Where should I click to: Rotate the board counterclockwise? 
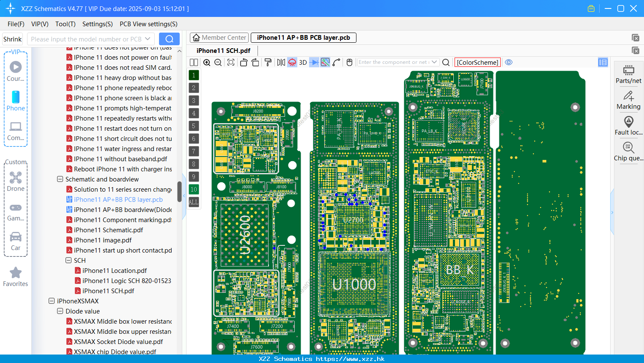tap(244, 62)
